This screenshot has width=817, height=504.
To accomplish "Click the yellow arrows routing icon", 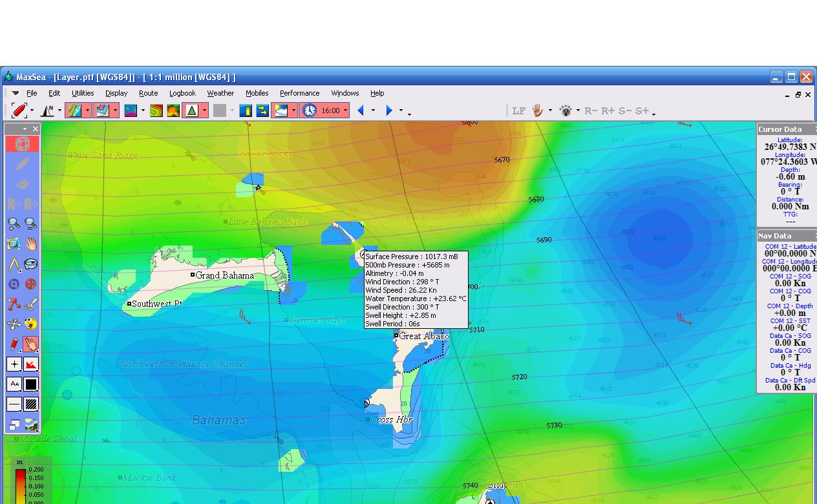I will click(x=262, y=110).
